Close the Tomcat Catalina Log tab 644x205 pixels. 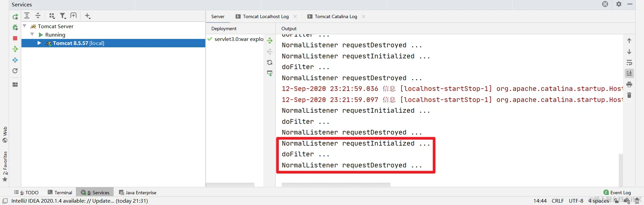pos(364,16)
